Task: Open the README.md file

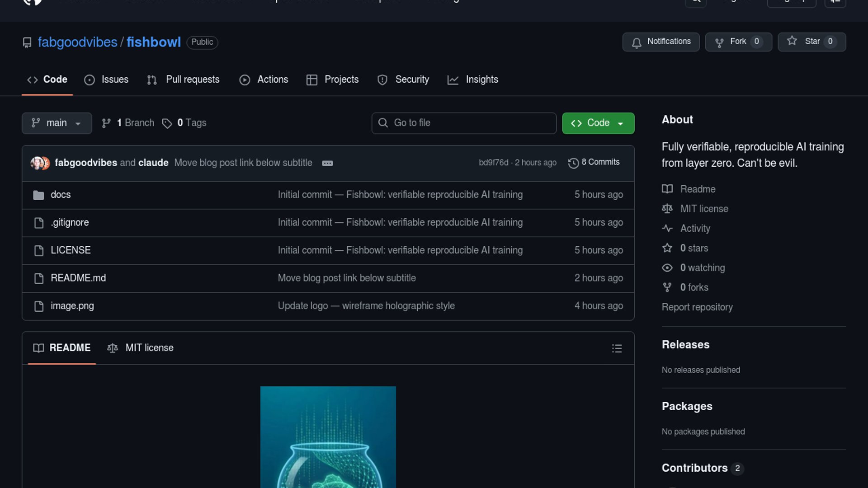Action: tap(78, 278)
